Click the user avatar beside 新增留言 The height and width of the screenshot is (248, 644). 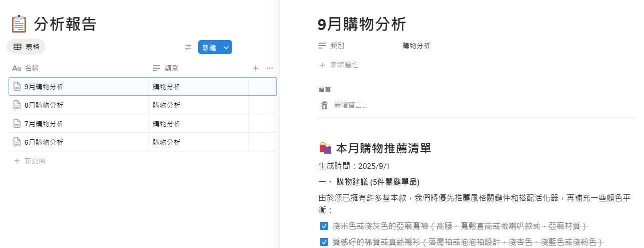point(324,105)
